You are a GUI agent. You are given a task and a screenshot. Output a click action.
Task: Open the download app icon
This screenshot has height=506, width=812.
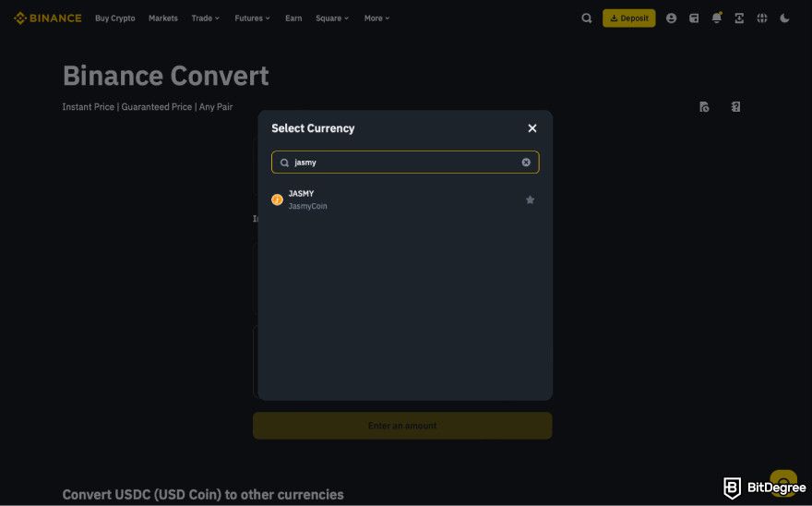[x=739, y=18]
